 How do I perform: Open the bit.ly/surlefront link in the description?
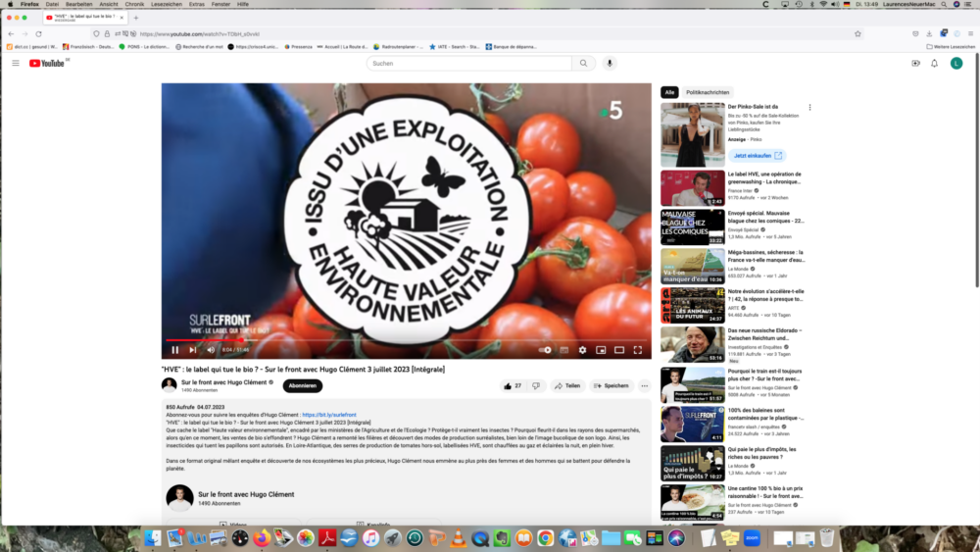point(329,415)
